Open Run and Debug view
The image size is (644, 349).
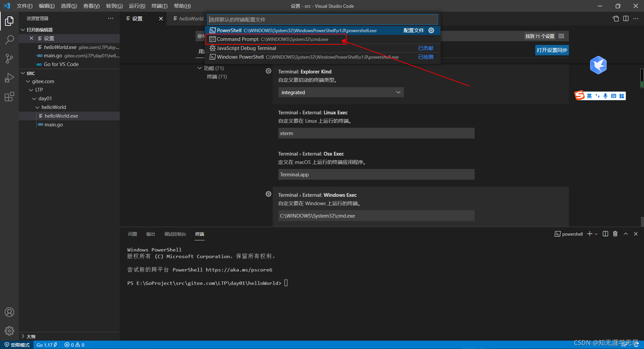click(9, 78)
